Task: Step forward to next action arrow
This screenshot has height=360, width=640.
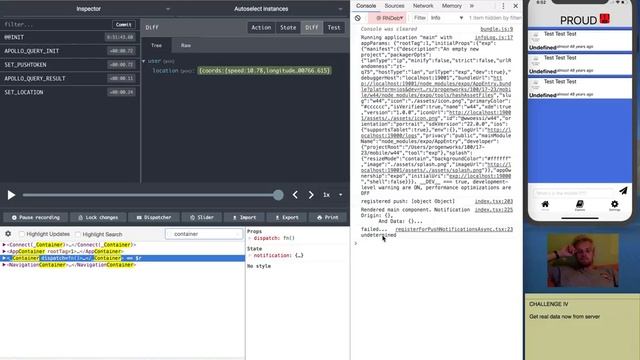Action: pyautogui.click(x=311, y=195)
